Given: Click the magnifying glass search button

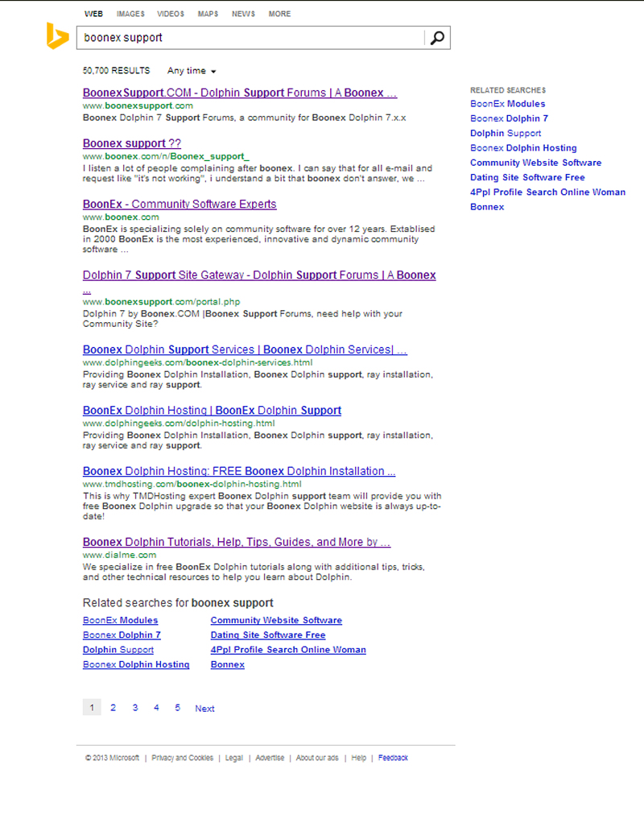Looking at the screenshot, I should coord(437,38).
